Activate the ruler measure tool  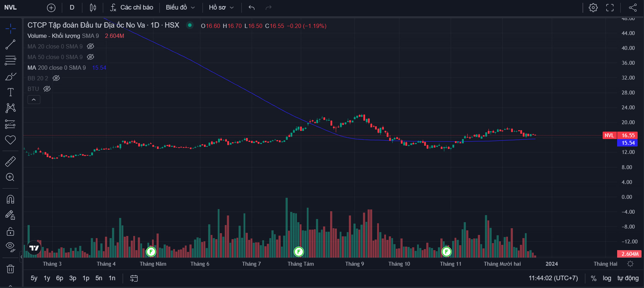point(10,161)
